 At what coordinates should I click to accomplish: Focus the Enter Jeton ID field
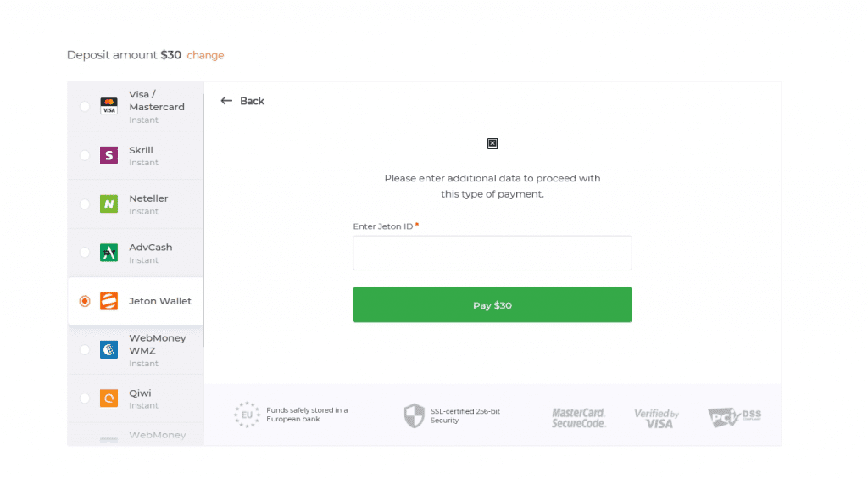point(492,253)
